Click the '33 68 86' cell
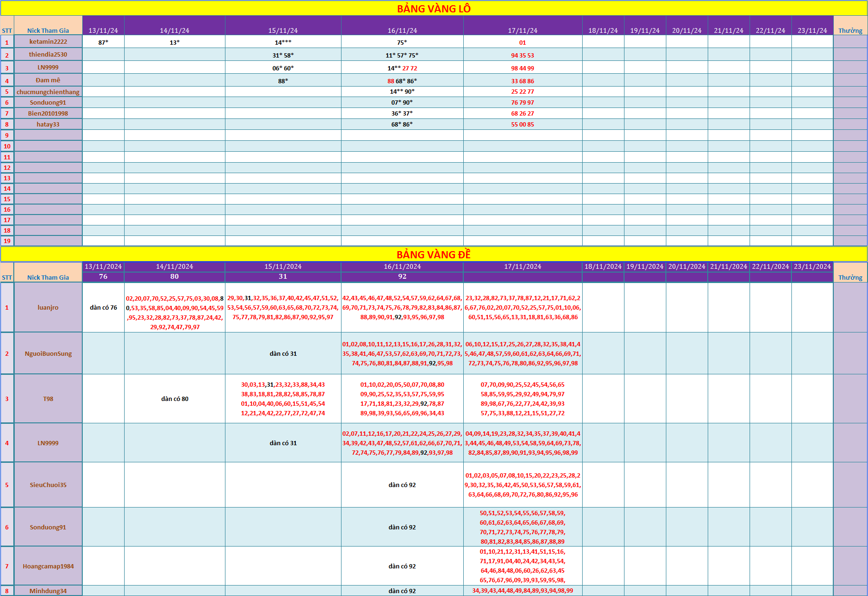 [x=523, y=80]
